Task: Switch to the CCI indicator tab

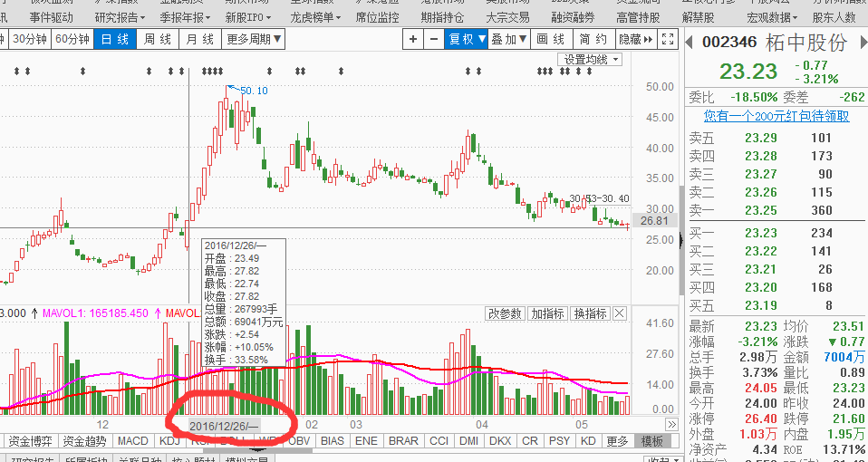Action: (439, 441)
